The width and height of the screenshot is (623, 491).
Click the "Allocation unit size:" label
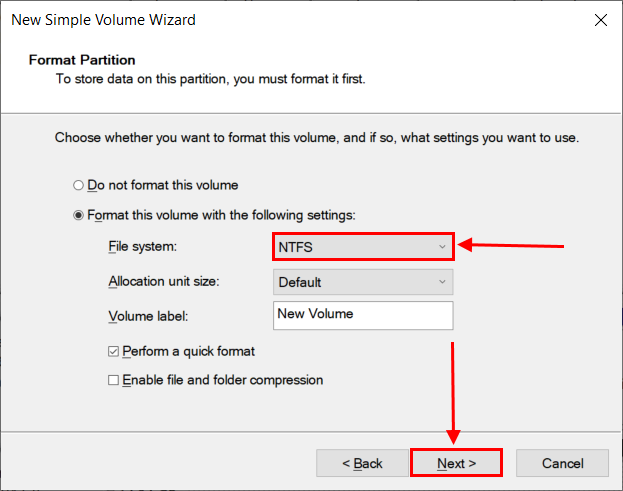pos(164,282)
